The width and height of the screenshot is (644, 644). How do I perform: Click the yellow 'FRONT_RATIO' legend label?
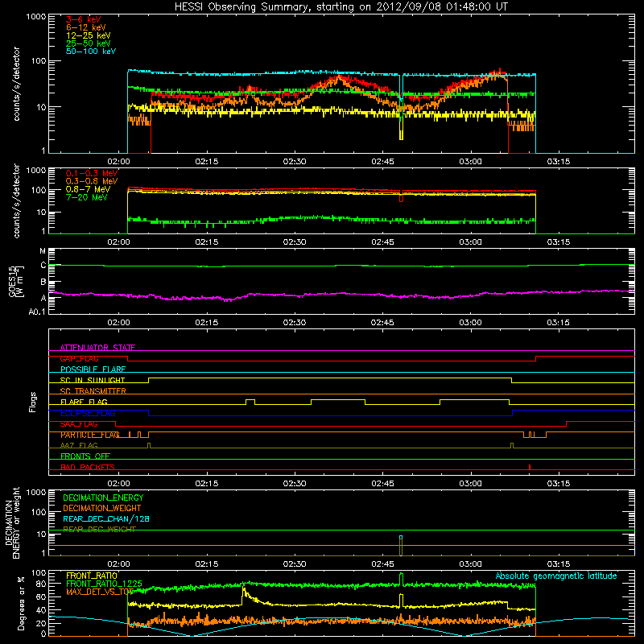pyautogui.click(x=92, y=576)
